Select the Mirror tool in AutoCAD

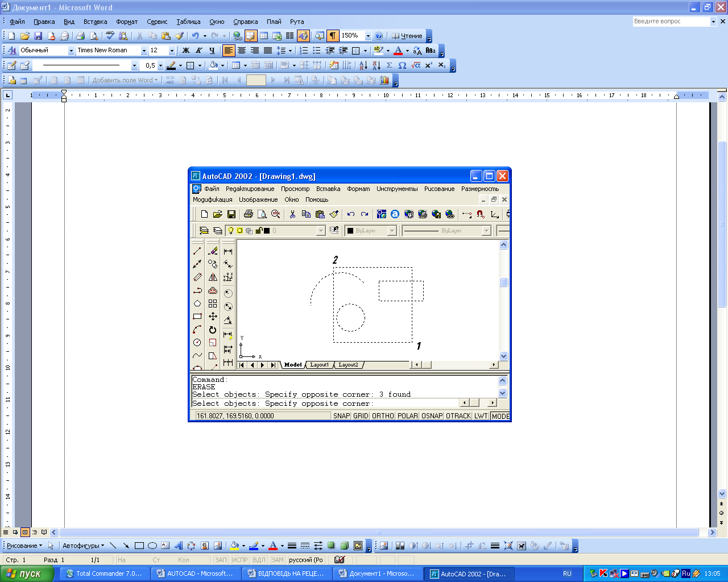click(x=213, y=277)
